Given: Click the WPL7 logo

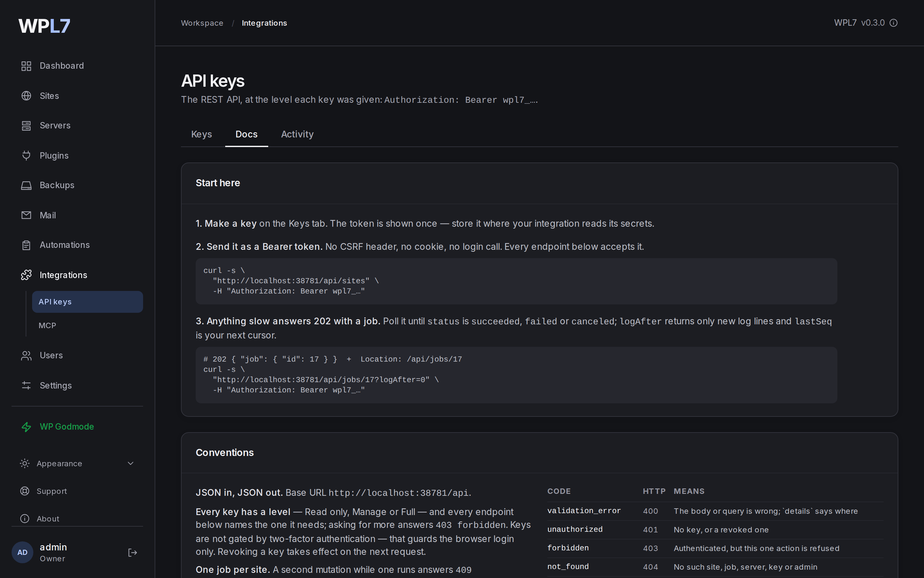Looking at the screenshot, I should [44, 26].
